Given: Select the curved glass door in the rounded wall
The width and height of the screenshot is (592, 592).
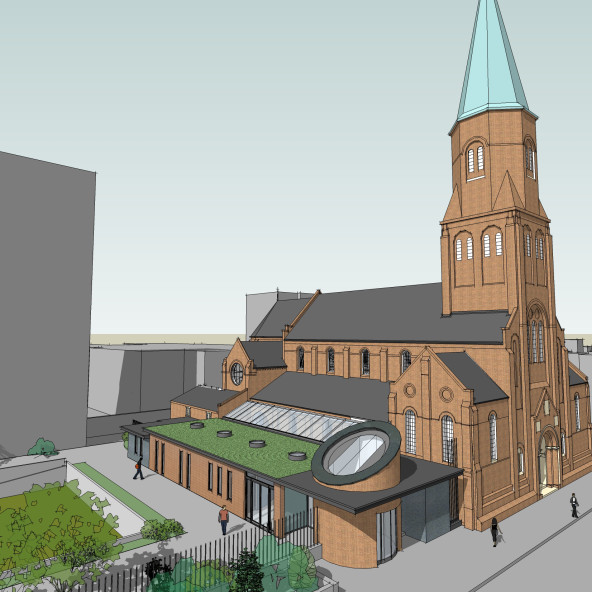Looking at the screenshot, I should (x=386, y=535).
